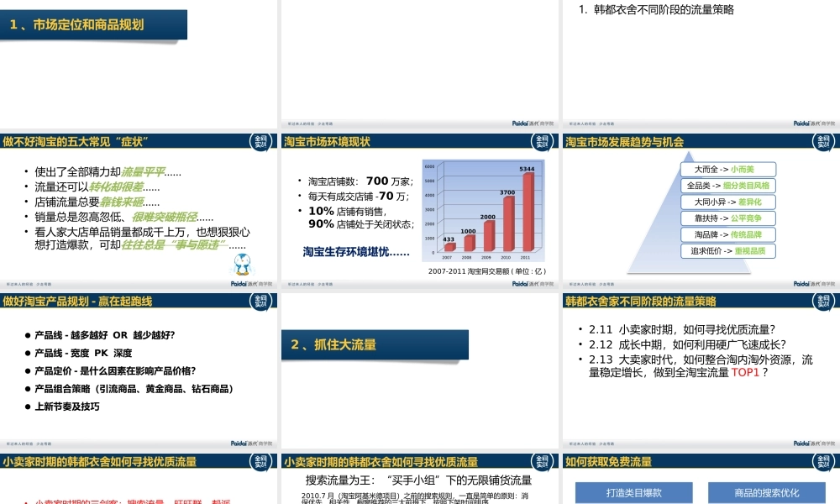Click the chart bar labeled 2000
The width and height of the screenshot is (840, 504).
click(x=488, y=237)
